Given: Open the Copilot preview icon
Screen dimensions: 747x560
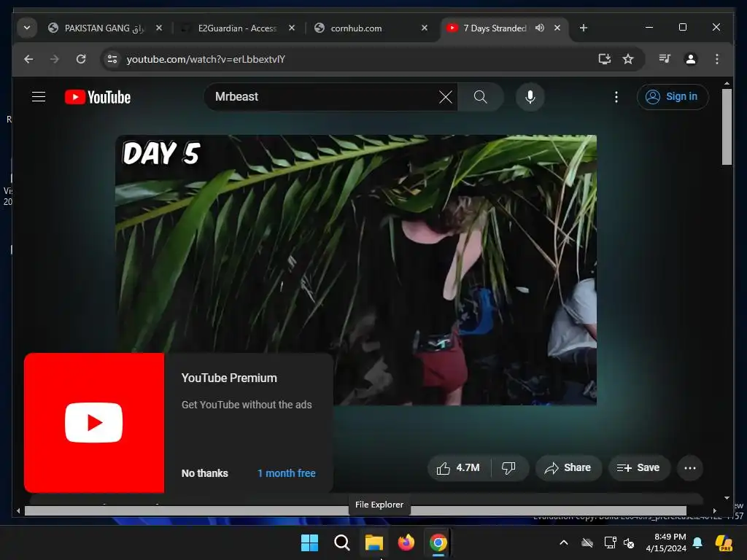Looking at the screenshot, I should point(724,542).
